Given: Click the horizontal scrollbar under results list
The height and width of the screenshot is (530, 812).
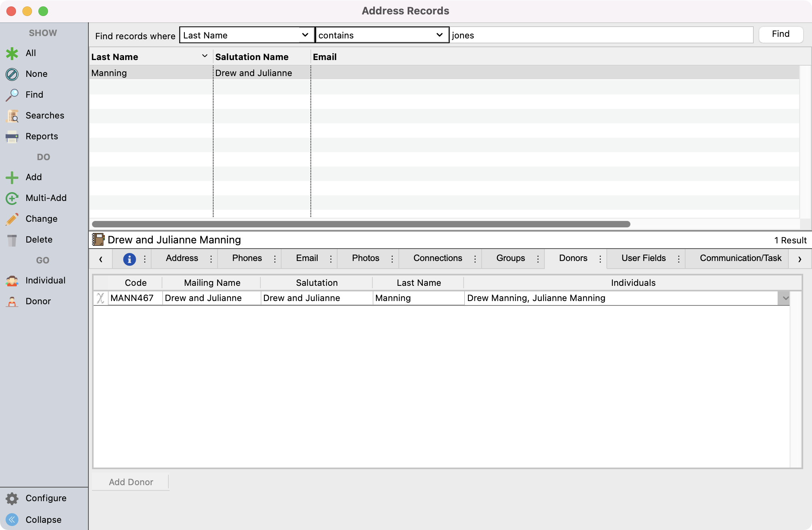Looking at the screenshot, I should point(361,224).
